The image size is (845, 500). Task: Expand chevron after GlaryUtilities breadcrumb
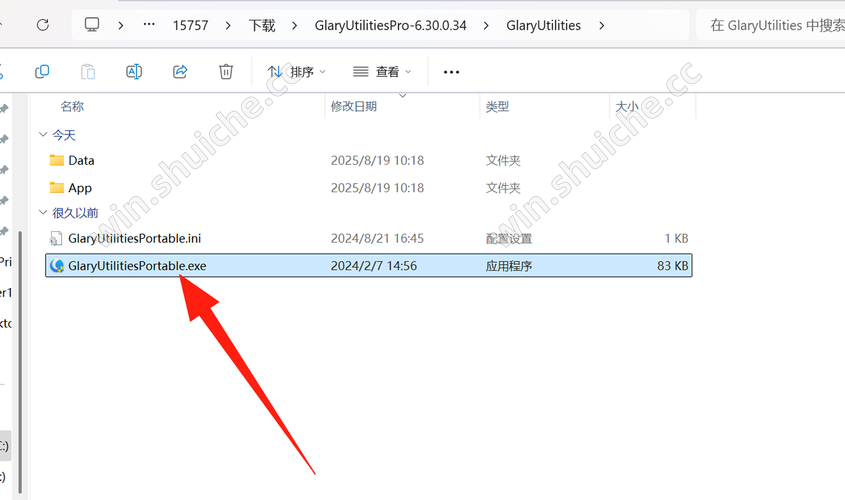click(602, 25)
